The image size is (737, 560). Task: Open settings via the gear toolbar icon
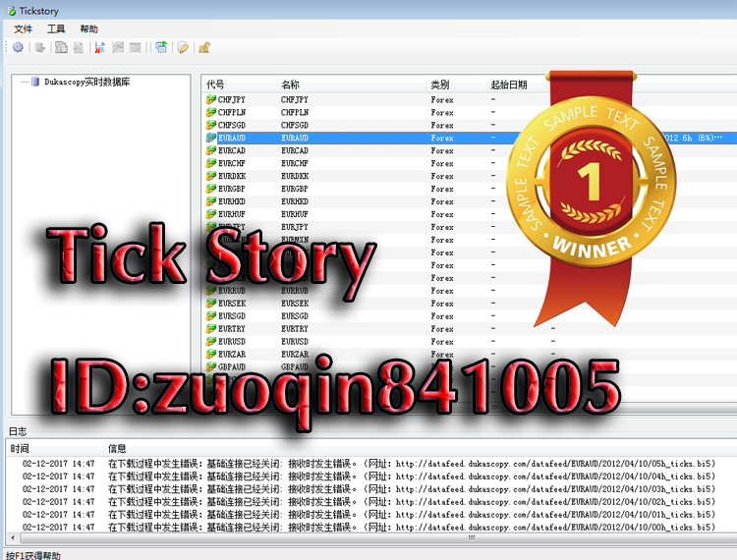18,47
